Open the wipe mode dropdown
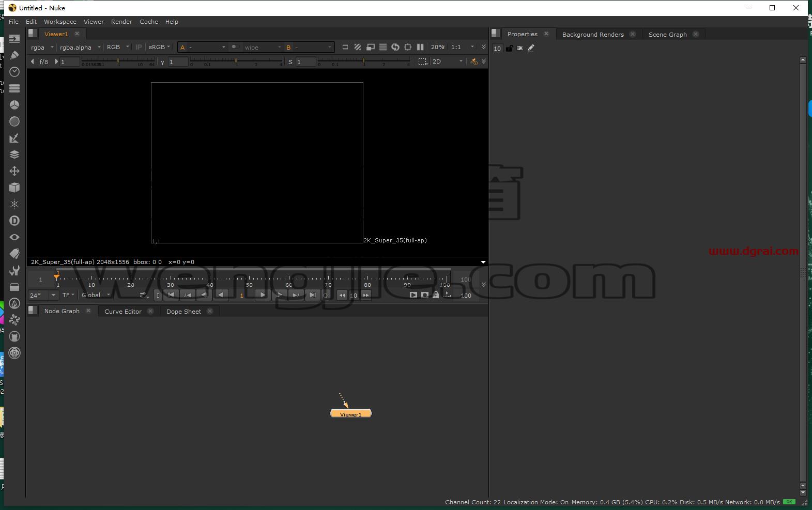The image size is (812, 510). 263,47
